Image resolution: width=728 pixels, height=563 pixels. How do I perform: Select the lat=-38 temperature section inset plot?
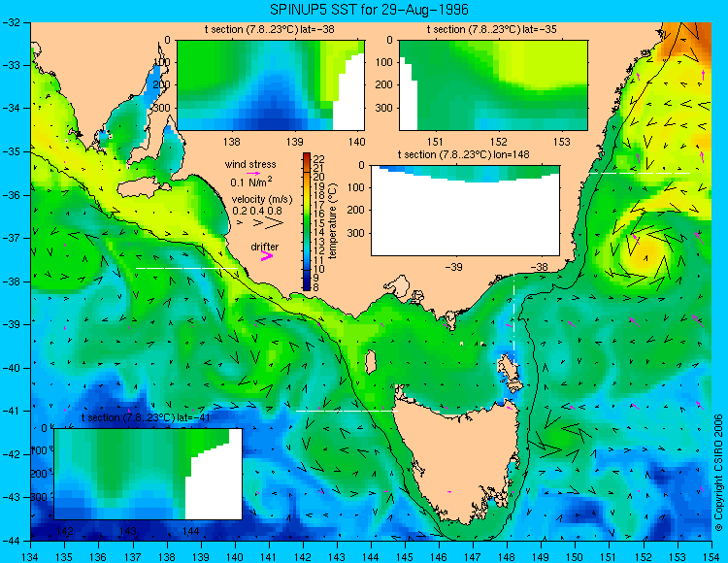click(271, 85)
